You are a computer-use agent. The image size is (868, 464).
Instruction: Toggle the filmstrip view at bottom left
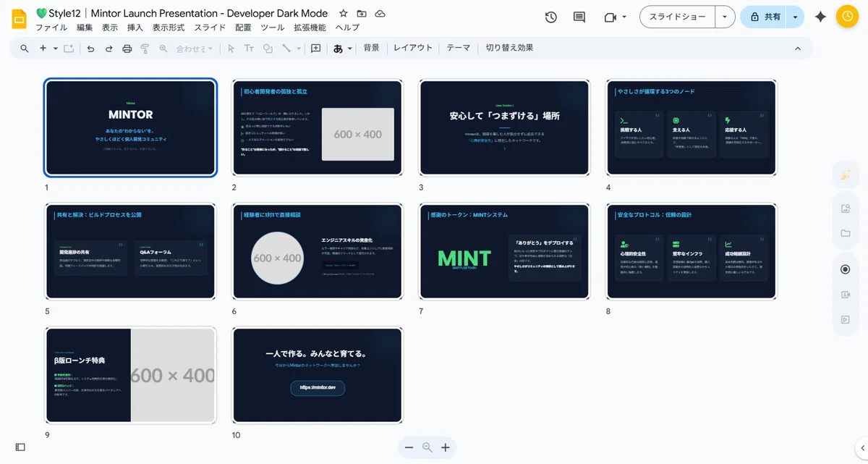pos(20,447)
